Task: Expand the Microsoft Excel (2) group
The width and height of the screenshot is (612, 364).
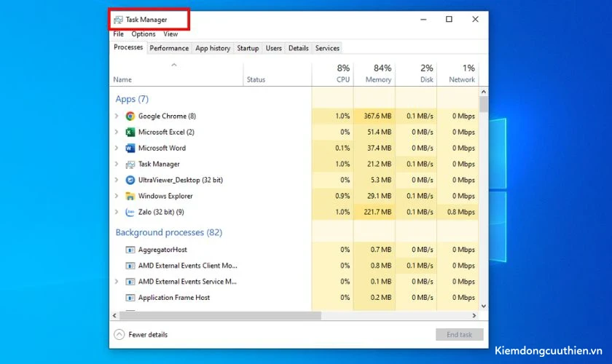Action: pyautogui.click(x=117, y=132)
